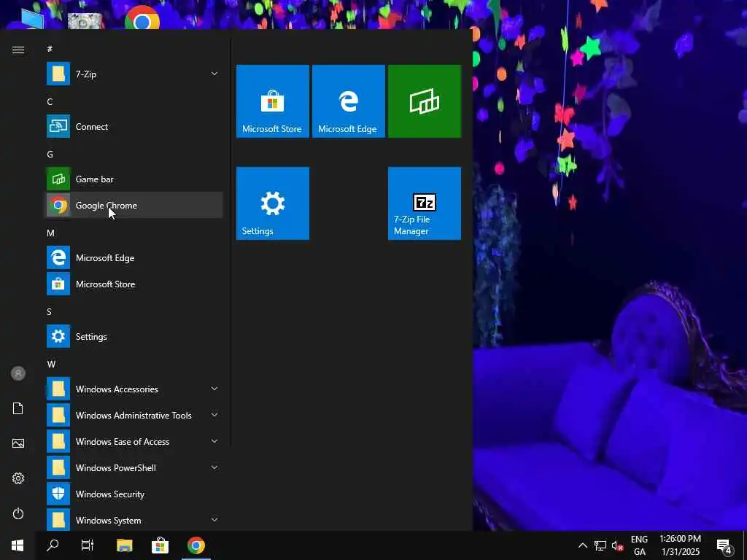Expand the Windows Ease of Access chevron
Screen dimensions: 747x560
[x=214, y=441]
